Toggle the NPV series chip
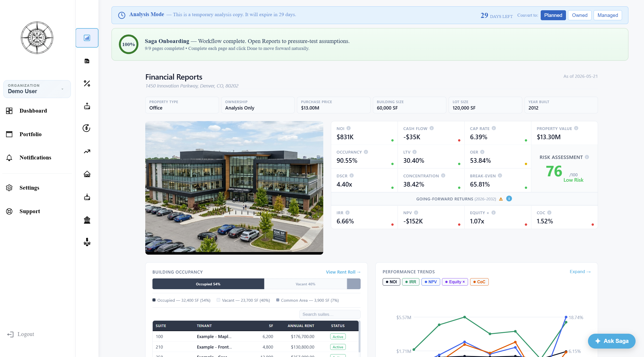Image resolution: width=644 pixels, height=357 pixels. click(430, 282)
